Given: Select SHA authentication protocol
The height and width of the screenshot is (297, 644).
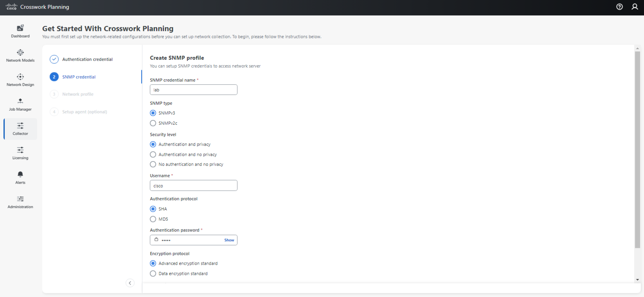Looking at the screenshot, I should tap(153, 209).
